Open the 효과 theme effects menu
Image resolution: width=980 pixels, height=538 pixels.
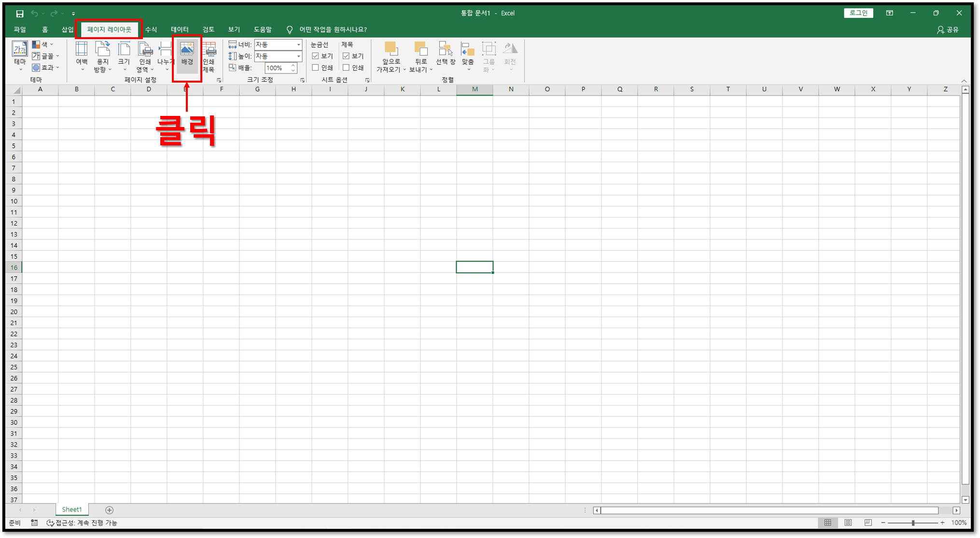(45, 68)
